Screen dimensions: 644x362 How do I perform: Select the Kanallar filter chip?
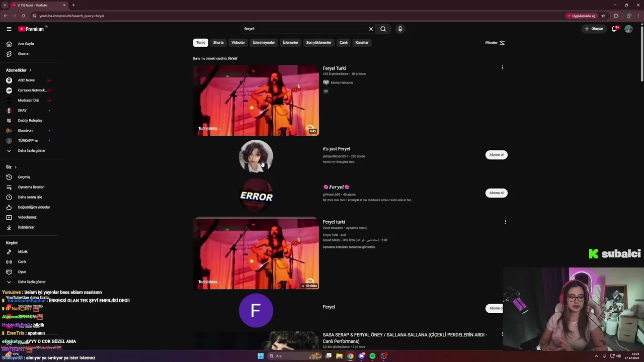coord(362,43)
